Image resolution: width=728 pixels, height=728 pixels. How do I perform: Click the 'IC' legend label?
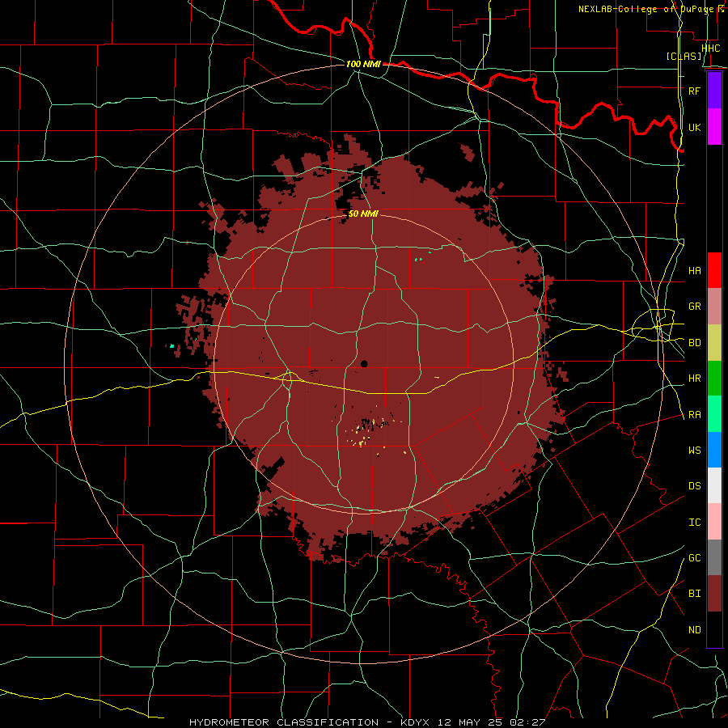click(694, 522)
